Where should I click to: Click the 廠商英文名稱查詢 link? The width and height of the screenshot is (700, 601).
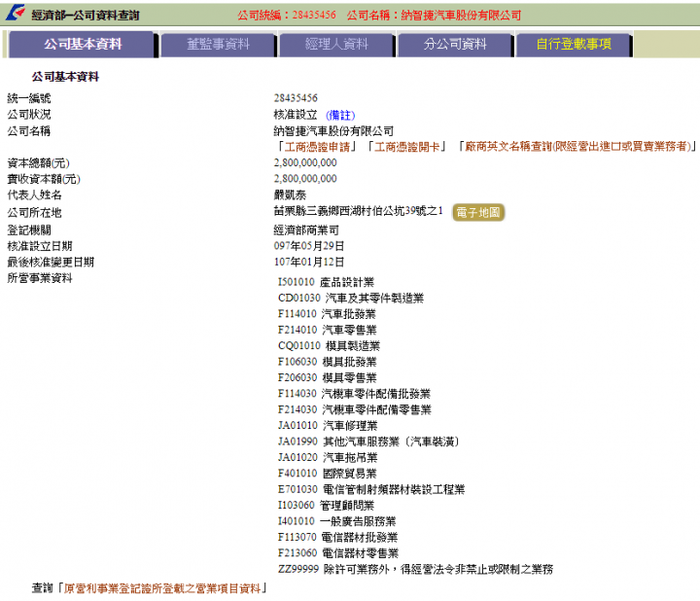[x=578, y=147]
